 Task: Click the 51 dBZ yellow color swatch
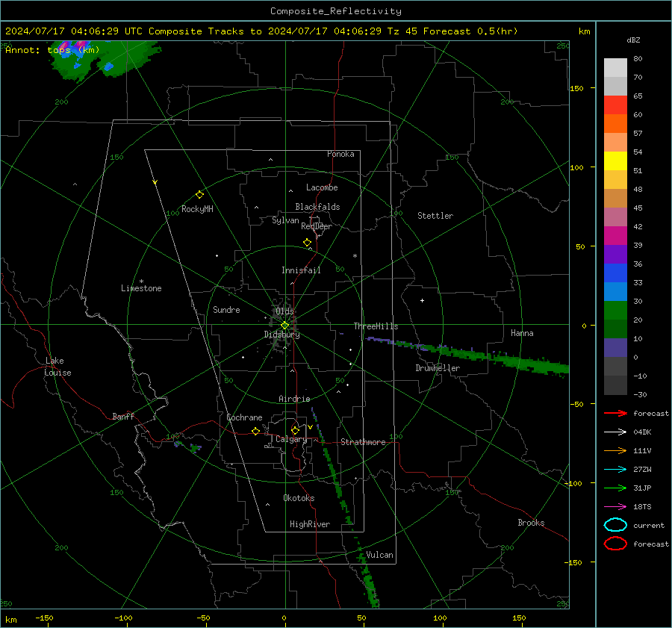tap(615, 161)
